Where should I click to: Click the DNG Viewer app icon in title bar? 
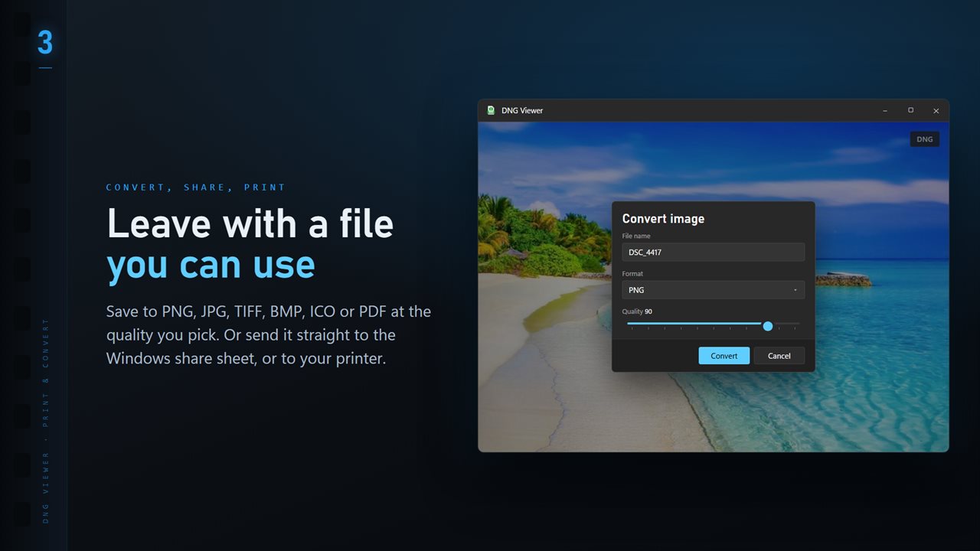click(491, 110)
